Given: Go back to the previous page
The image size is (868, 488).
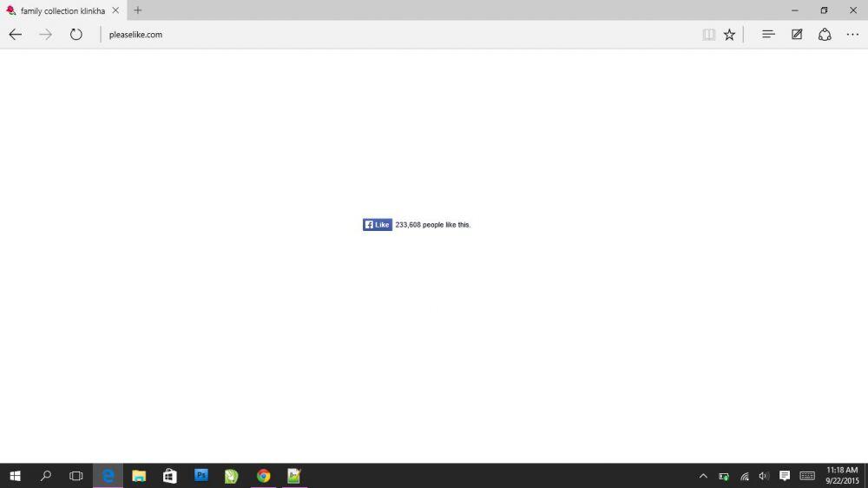Looking at the screenshot, I should tap(16, 35).
